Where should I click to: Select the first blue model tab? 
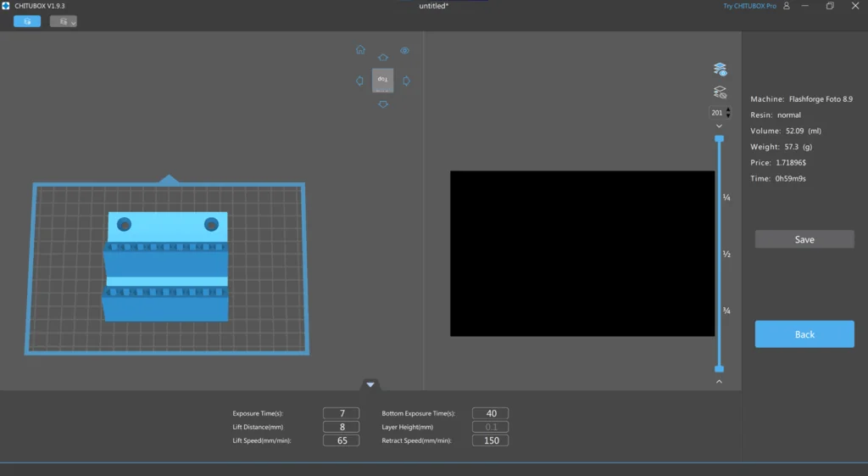coord(26,21)
